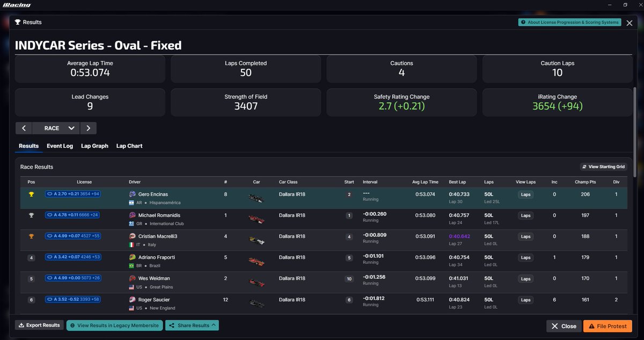Click driver name Roger Saucier

pos(154,299)
